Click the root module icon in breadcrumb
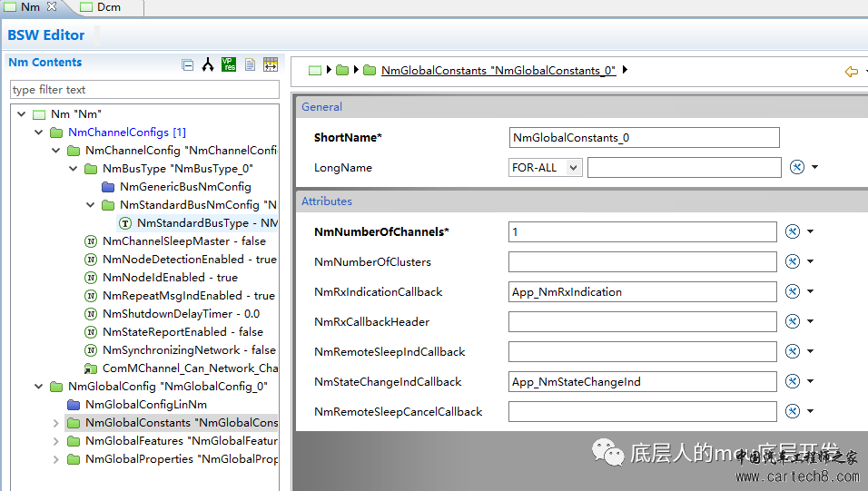 [x=315, y=70]
